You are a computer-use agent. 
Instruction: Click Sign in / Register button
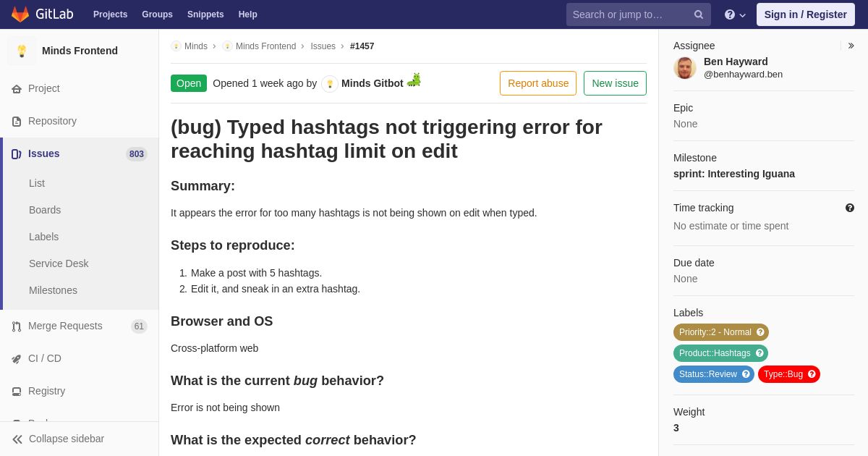[806, 14]
